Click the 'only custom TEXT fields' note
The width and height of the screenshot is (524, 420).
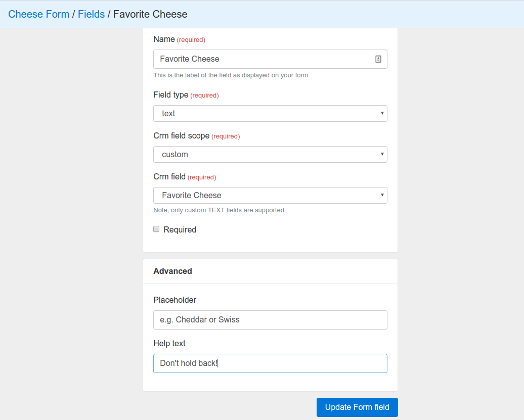[x=219, y=210]
